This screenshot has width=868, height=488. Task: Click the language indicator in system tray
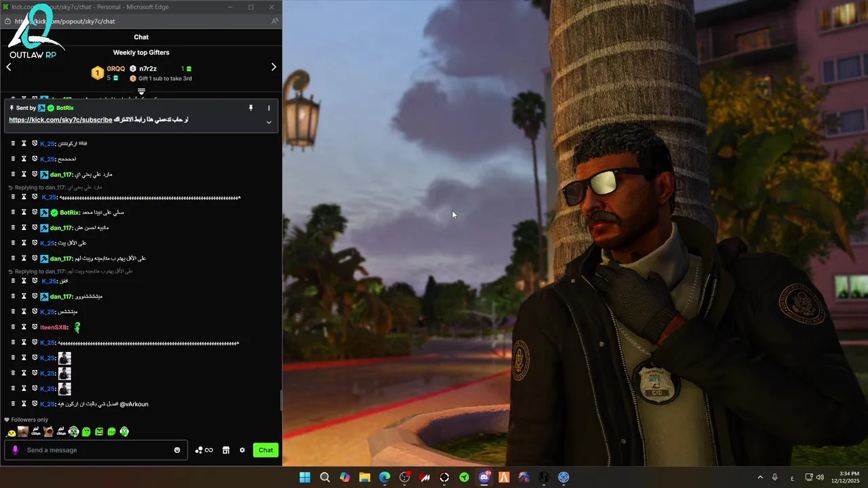coord(792,477)
